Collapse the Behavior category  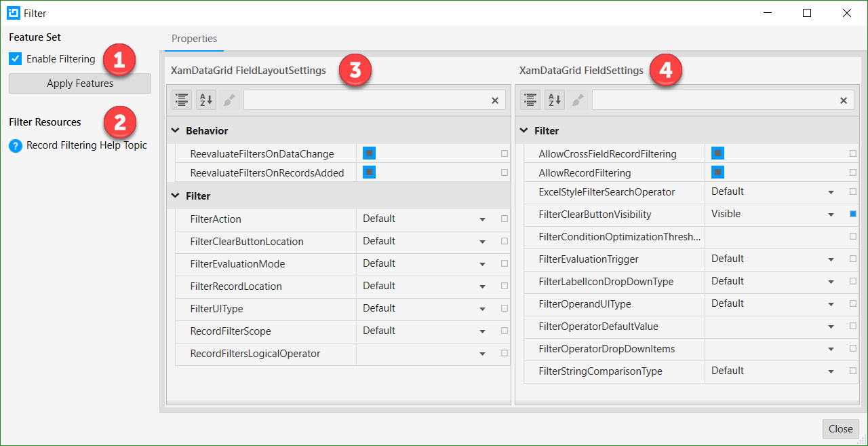click(x=176, y=130)
